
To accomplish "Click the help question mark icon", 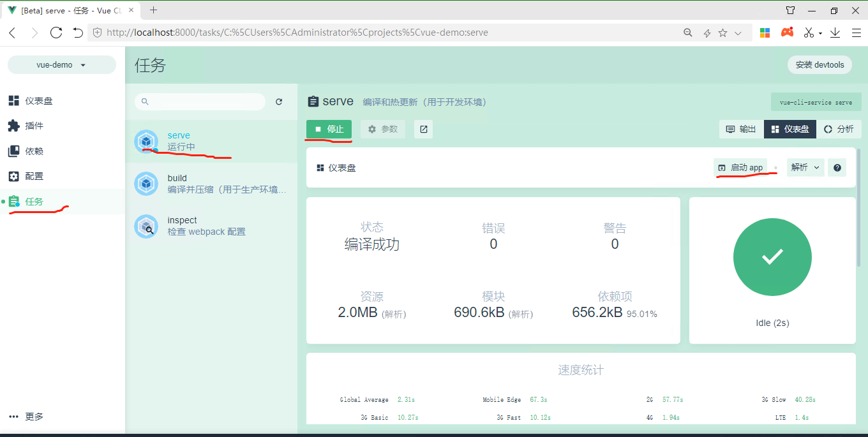I will [x=837, y=167].
